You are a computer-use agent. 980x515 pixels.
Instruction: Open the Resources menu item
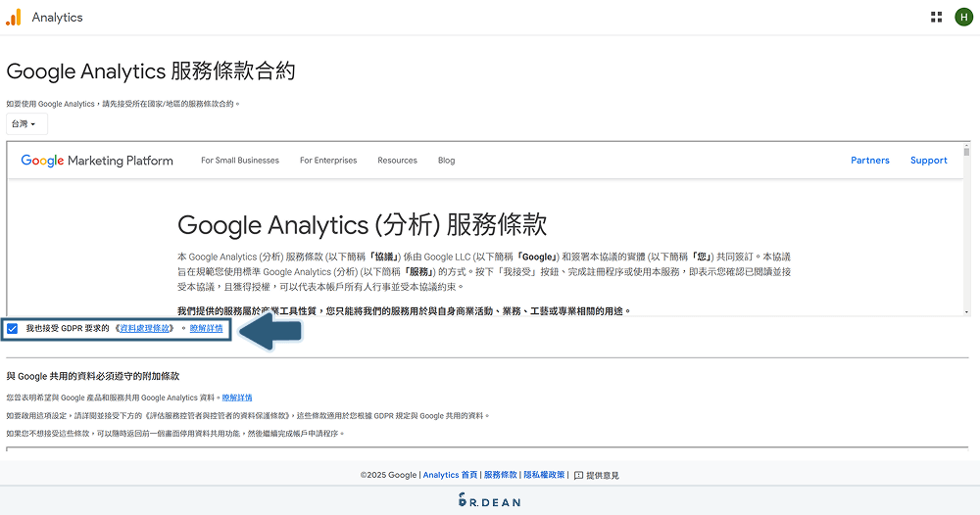pos(397,161)
